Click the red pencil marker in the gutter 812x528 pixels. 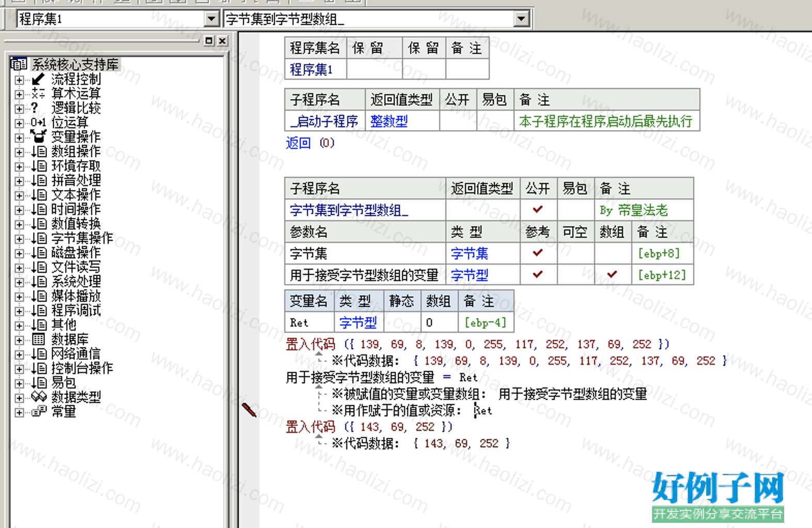pos(249,410)
